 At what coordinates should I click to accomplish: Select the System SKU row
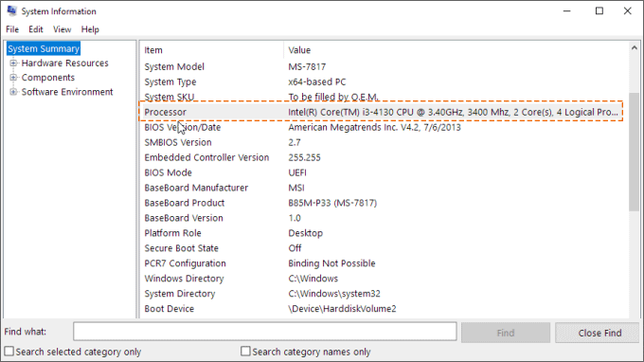[x=384, y=97]
